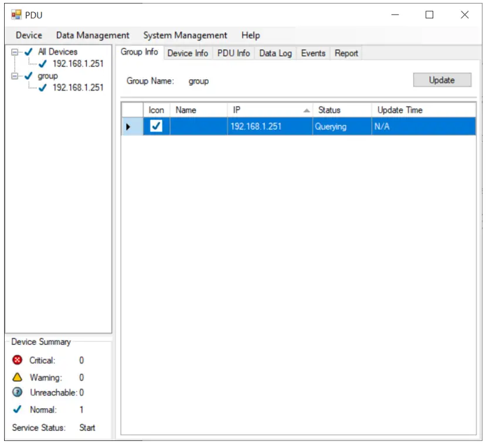The width and height of the screenshot is (486, 448).
Task: Maximize the PDU window
Action: tap(429, 15)
